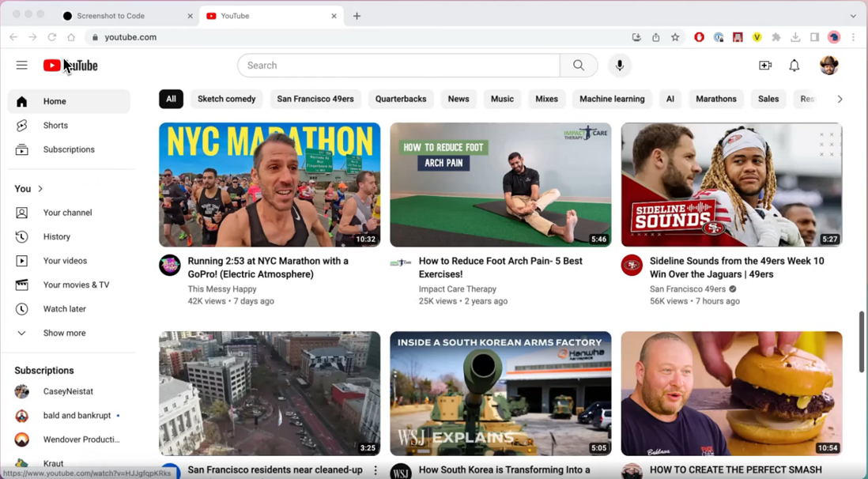Select the Sketch comedy chip
868x479 pixels.
(226, 99)
